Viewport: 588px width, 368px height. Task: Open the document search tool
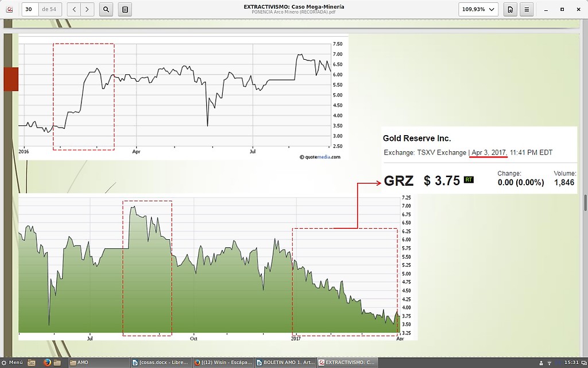106,9
